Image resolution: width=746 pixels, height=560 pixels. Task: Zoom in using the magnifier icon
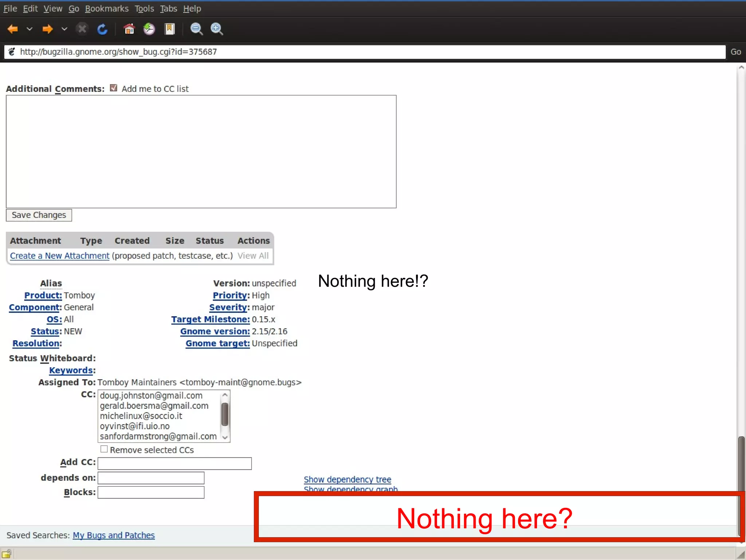[x=216, y=29]
